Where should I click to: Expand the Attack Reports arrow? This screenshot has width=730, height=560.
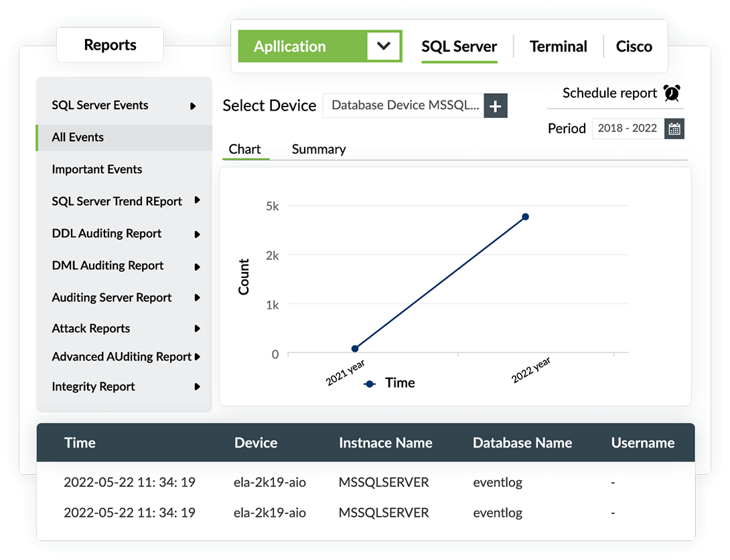197,329
